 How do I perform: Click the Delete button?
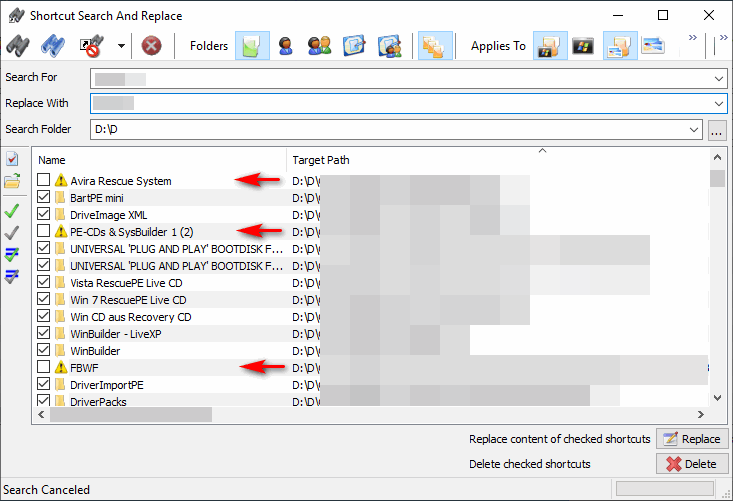click(x=692, y=464)
